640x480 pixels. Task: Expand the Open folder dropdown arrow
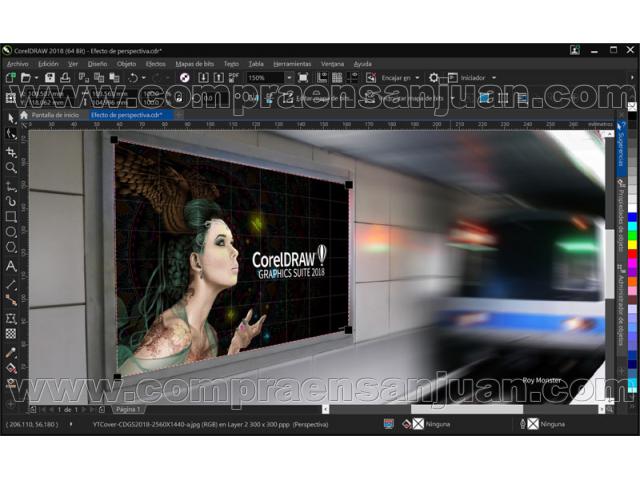click(x=36, y=78)
